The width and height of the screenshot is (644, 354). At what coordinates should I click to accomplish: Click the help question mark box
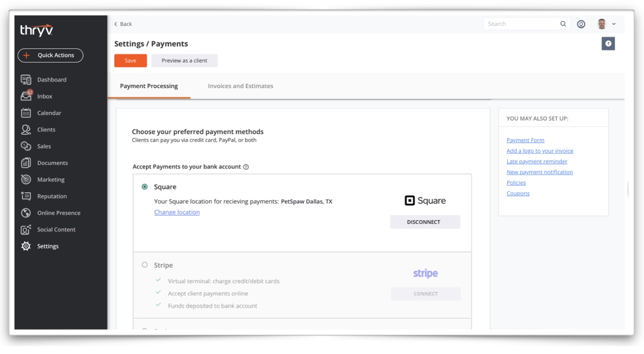608,44
